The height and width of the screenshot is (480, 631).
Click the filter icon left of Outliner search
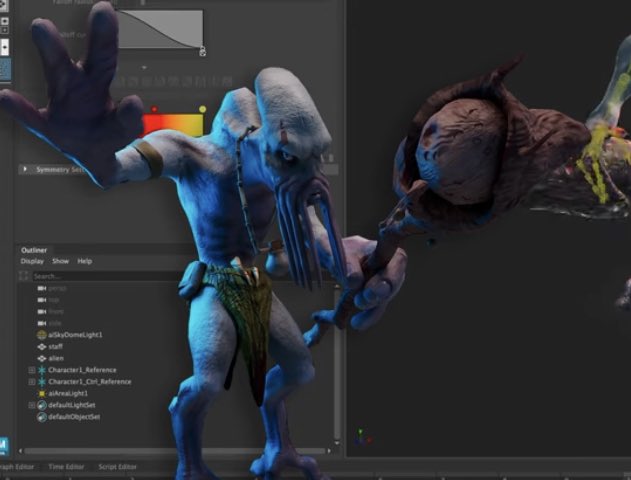point(23,276)
